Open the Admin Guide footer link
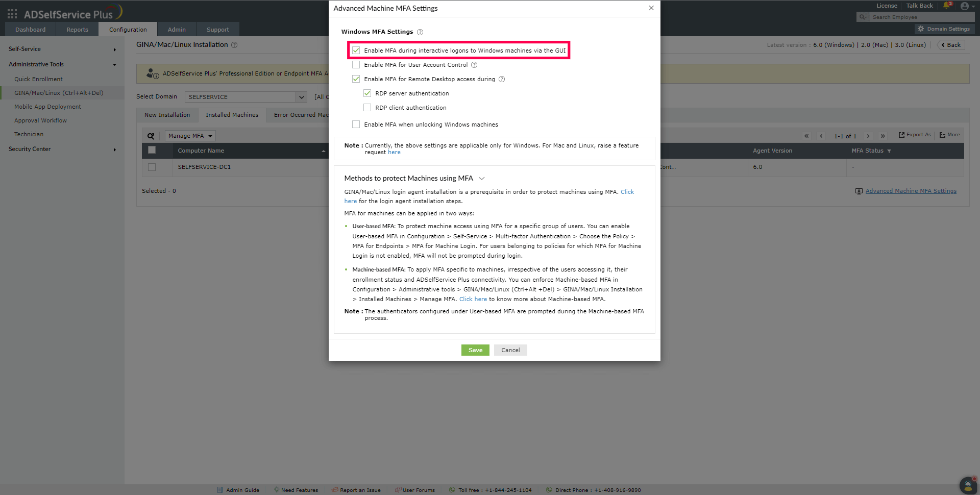The image size is (980, 495). click(238, 490)
